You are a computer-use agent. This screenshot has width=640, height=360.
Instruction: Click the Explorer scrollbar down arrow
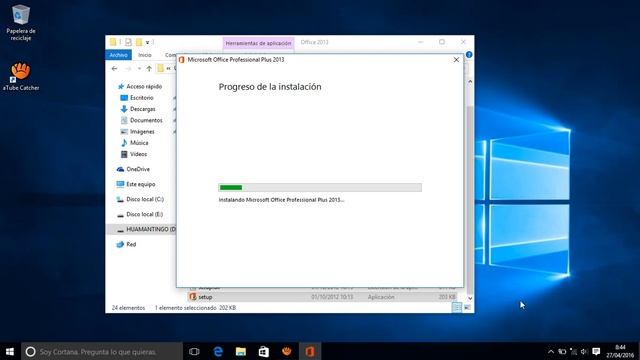(470, 298)
